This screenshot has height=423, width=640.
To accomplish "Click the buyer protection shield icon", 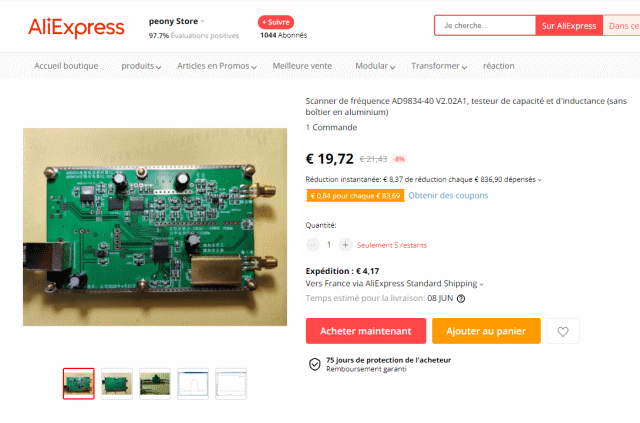I will [315, 364].
